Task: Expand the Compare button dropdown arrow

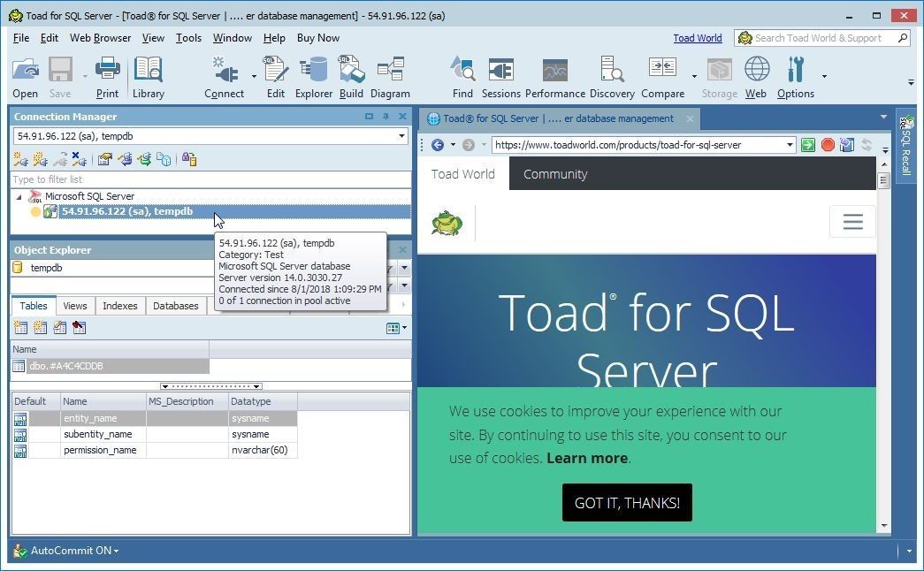Action: coord(694,77)
